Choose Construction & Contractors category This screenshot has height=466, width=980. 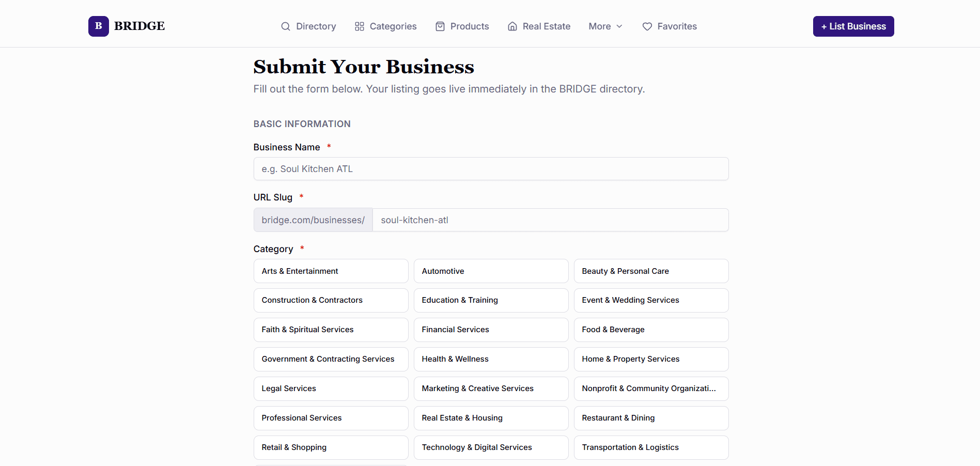click(331, 300)
